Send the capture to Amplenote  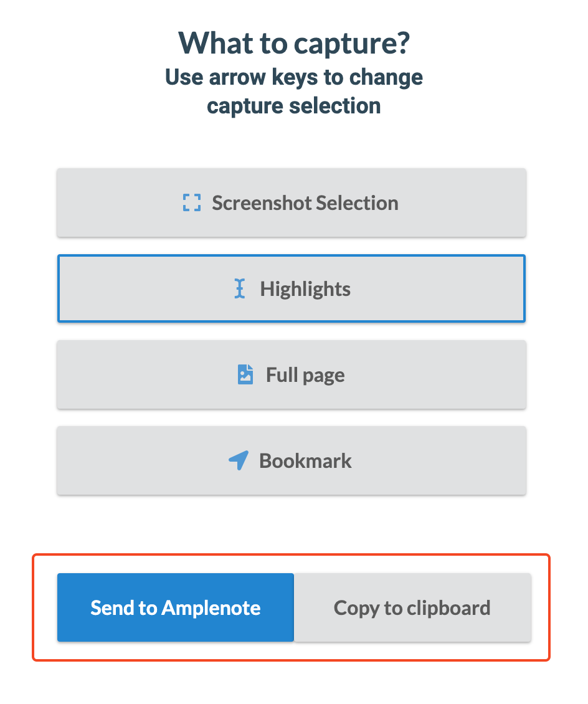coord(176,607)
